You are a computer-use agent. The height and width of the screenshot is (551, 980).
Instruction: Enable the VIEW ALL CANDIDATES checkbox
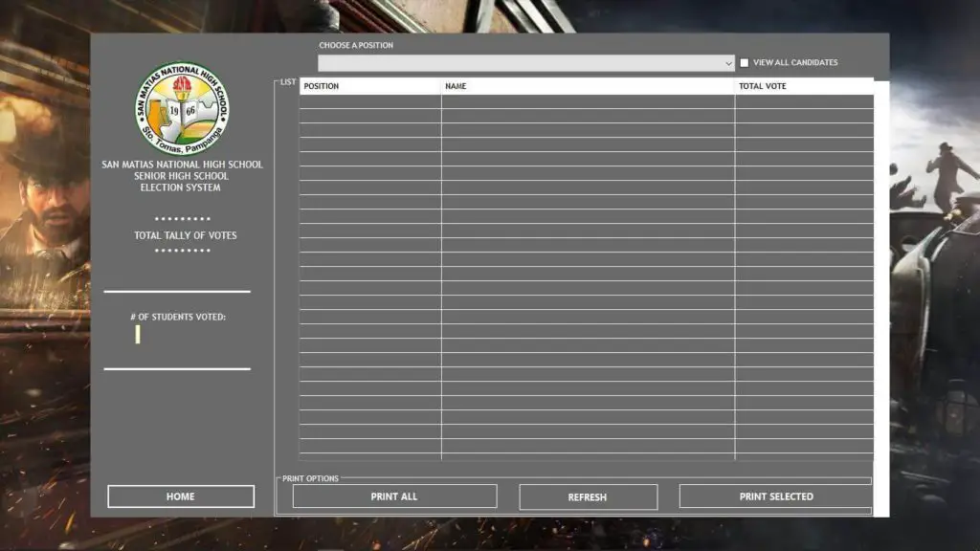coord(743,61)
